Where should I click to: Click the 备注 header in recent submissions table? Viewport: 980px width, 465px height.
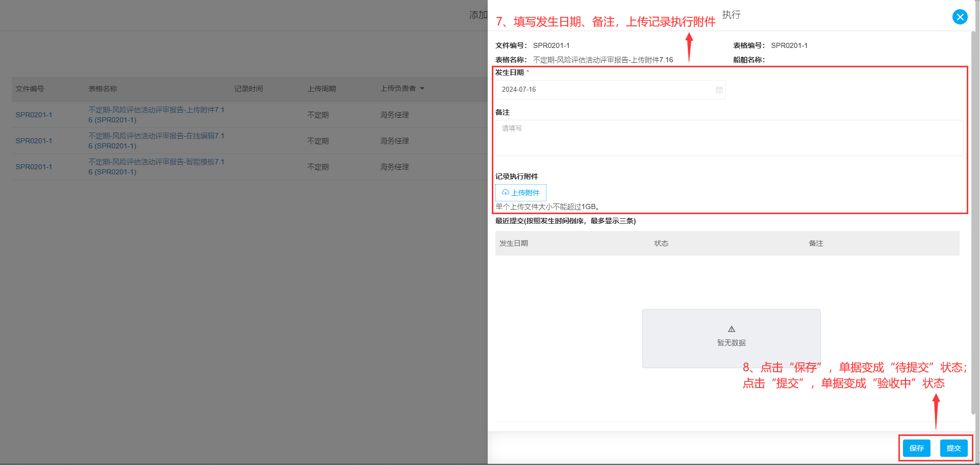[x=816, y=243]
